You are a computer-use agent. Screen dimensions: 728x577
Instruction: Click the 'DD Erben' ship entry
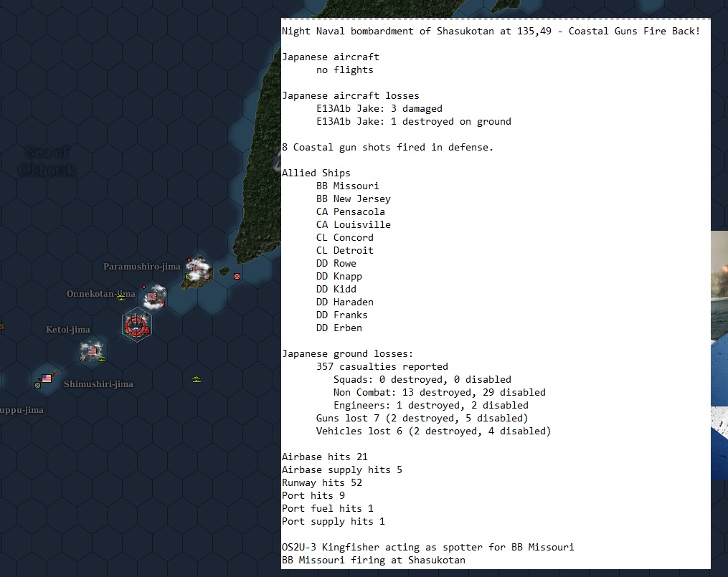339,328
